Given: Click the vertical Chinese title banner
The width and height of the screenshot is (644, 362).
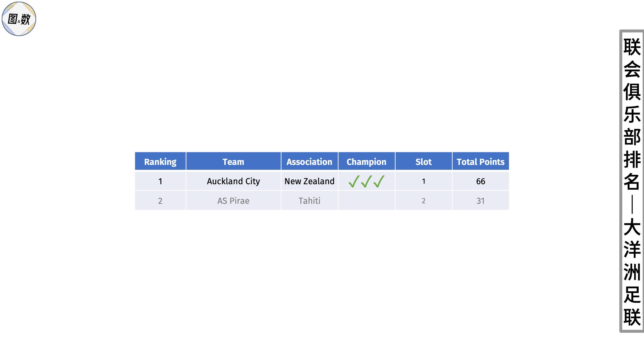Looking at the screenshot, I should [x=632, y=181].
